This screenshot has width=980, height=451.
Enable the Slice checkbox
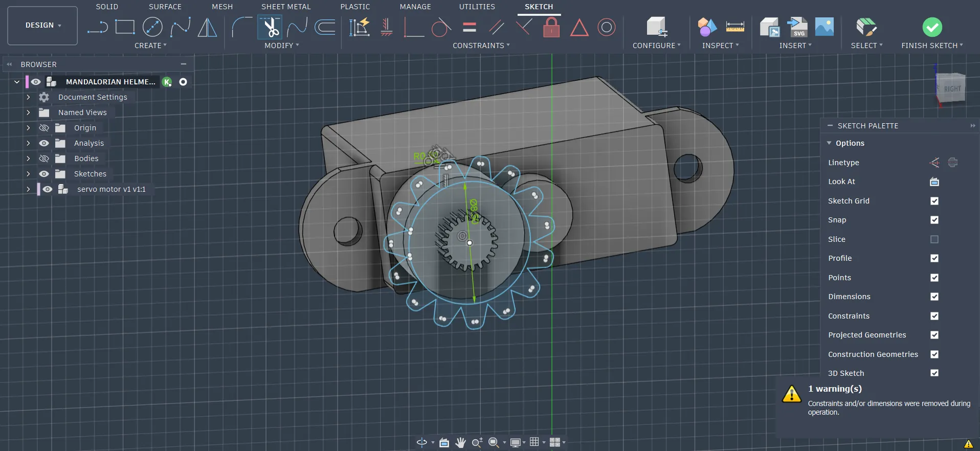click(934, 239)
